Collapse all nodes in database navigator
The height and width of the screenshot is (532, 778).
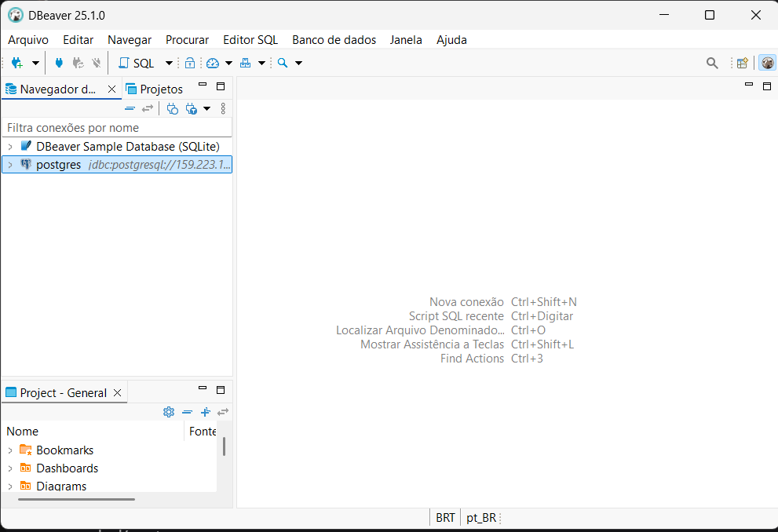pyautogui.click(x=130, y=108)
